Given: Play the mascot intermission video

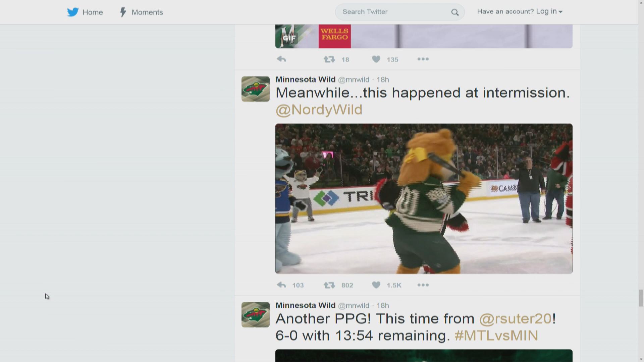Looking at the screenshot, I should [x=424, y=198].
